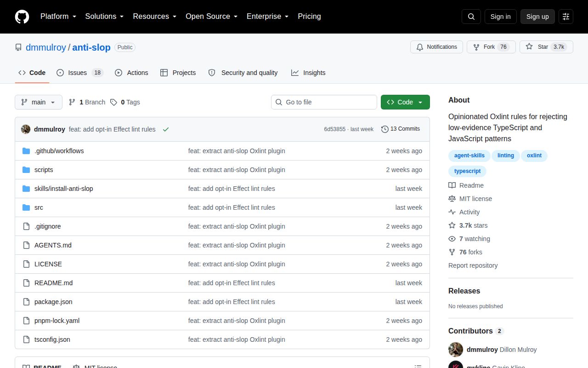Click the green commit status checkmark
Viewport: 588px width, 368px height.
(166, 129)
